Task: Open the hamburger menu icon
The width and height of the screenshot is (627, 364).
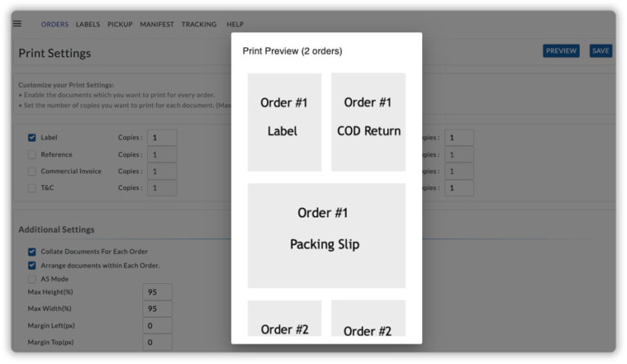Action: click(17, 24)
